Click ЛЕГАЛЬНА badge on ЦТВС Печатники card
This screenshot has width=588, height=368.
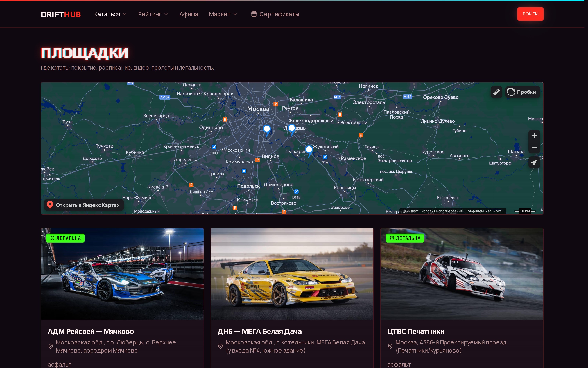pyautogui.click(x=405, y=238)
